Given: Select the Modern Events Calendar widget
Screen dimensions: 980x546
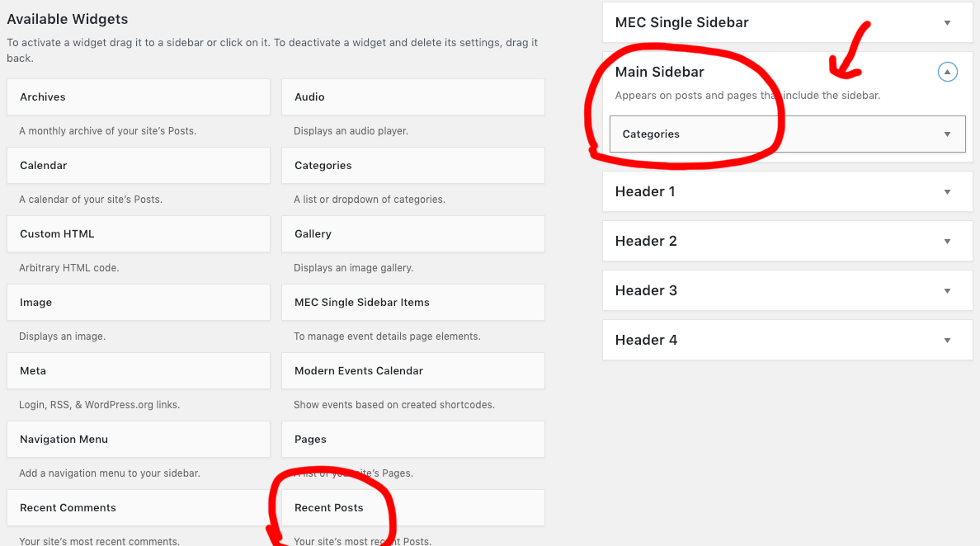Looking at the screenshot, I should coord(412,371).
